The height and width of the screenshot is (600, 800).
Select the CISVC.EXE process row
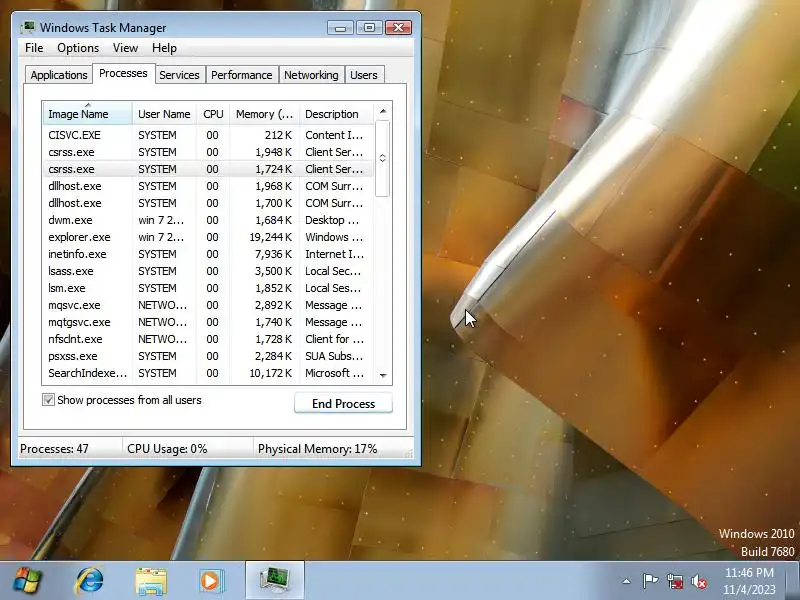click(x=208, y=135)
